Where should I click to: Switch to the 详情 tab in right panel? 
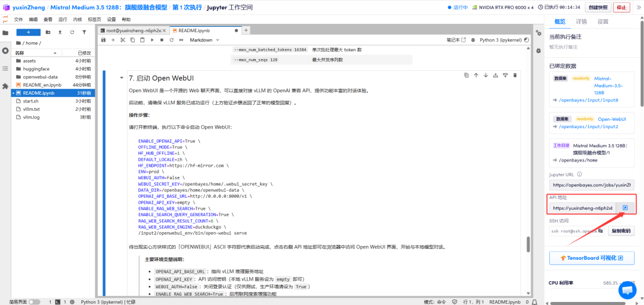click(x=581, y=21)
